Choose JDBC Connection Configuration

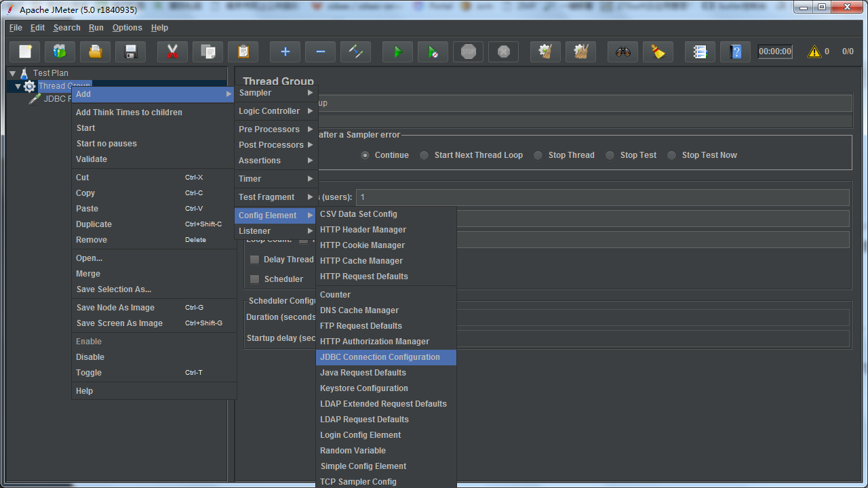coord(387,357)
